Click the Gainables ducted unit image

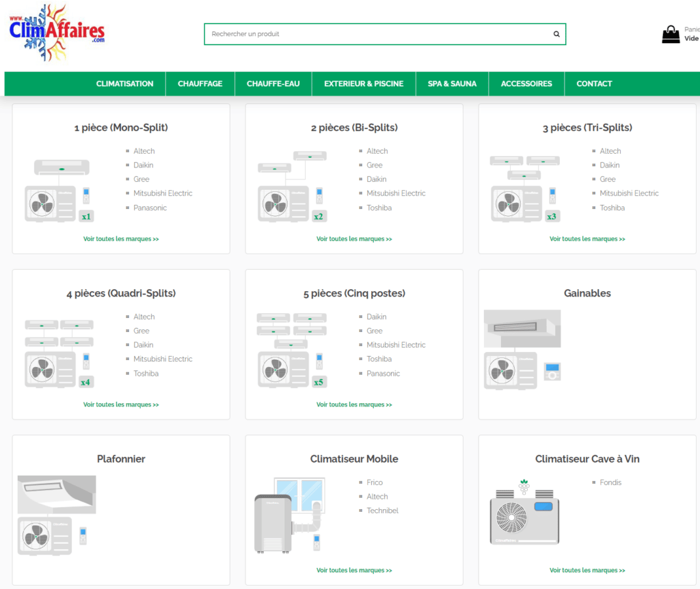point(522,350)
